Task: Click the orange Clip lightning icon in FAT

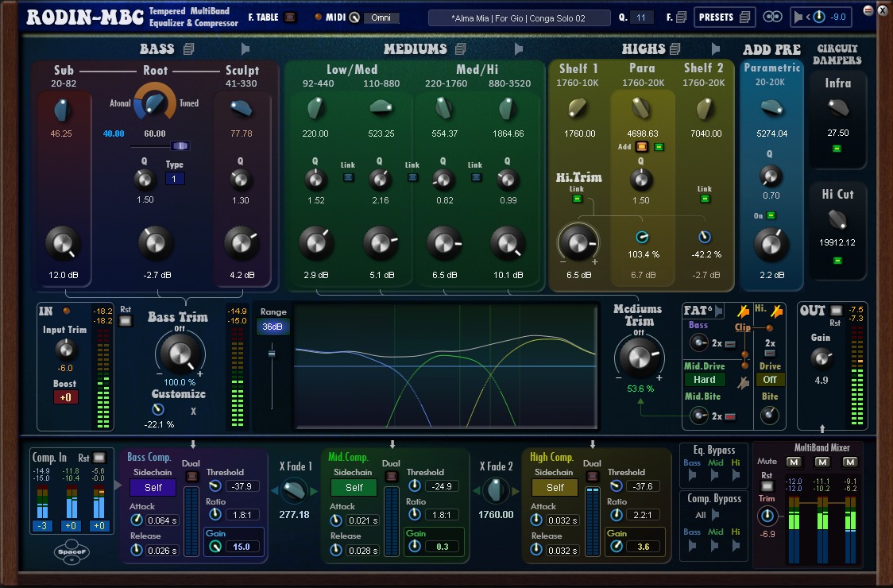Action: (x=744, y=312)
